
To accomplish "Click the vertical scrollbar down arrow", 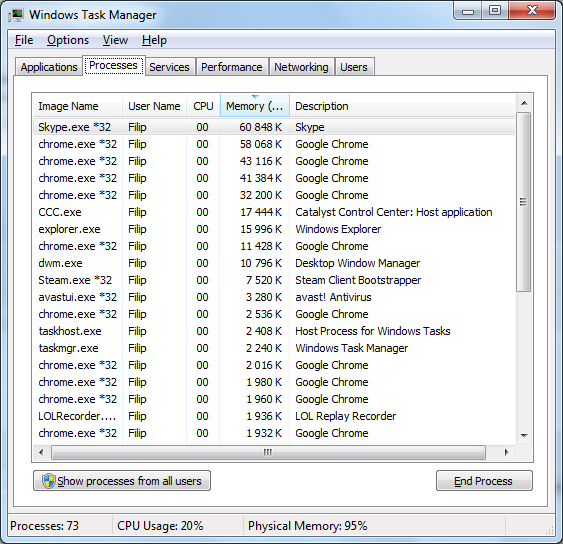I will click(x=524, y=436).
